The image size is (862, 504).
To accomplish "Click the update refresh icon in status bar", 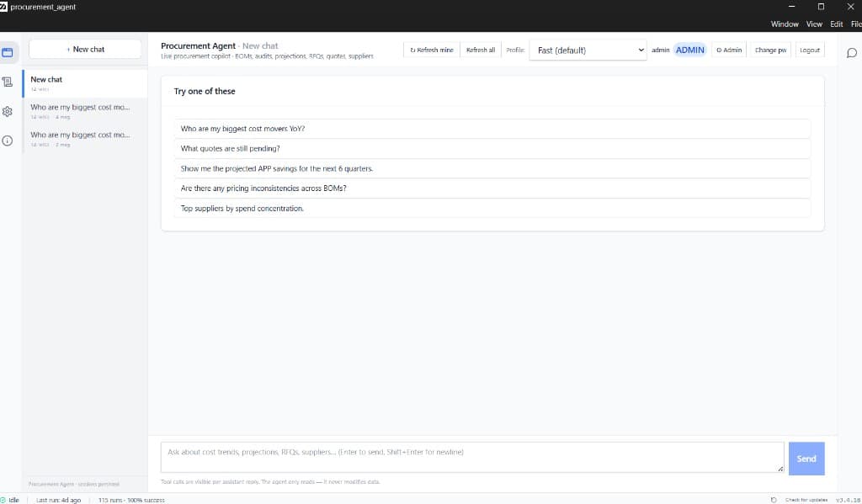I will click(774, 500).
